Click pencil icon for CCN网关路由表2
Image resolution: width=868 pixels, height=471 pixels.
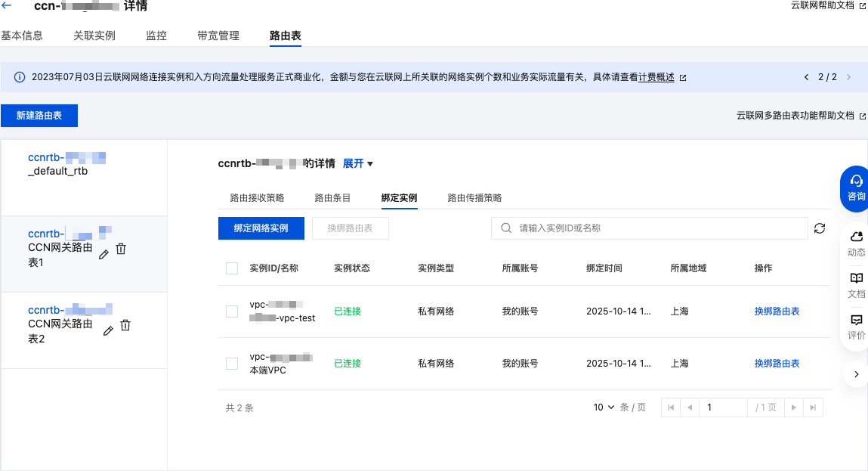pos(109,331)
